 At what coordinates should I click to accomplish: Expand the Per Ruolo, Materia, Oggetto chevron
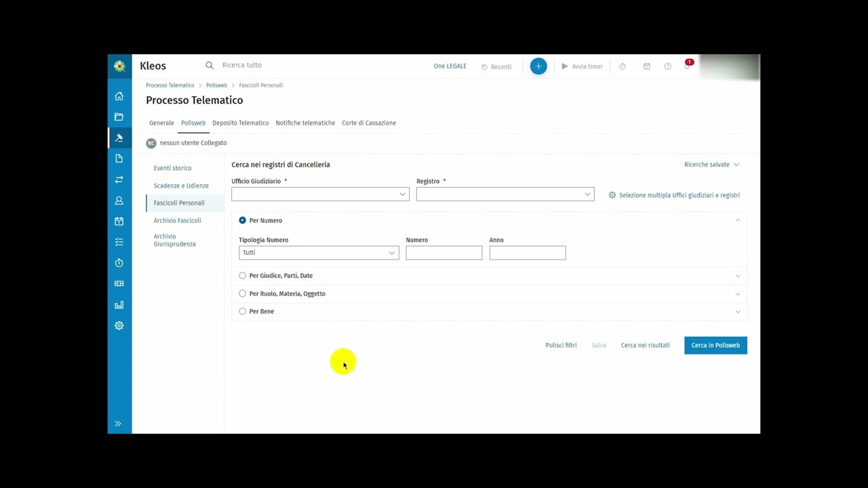(x=738, y=293)
